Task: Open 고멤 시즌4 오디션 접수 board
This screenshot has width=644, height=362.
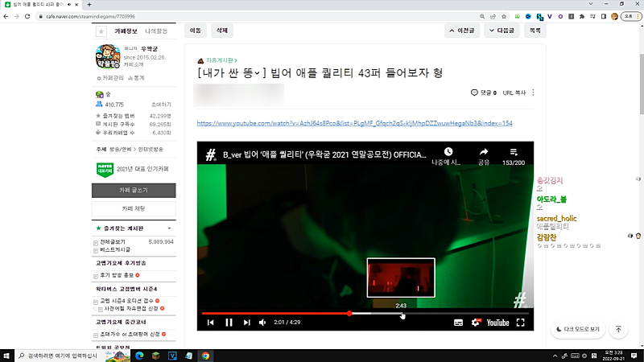Action: 126,301
